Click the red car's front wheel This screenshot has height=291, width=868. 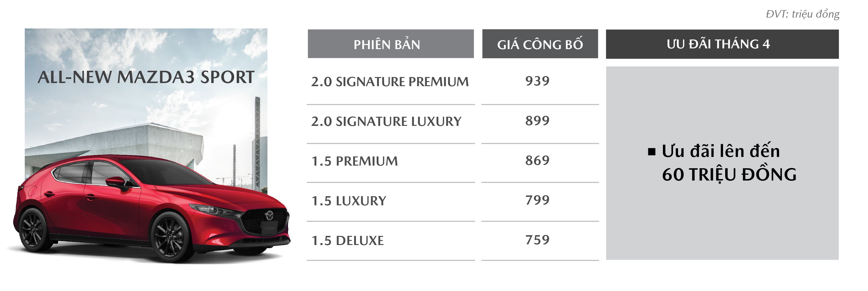point(173,237)
